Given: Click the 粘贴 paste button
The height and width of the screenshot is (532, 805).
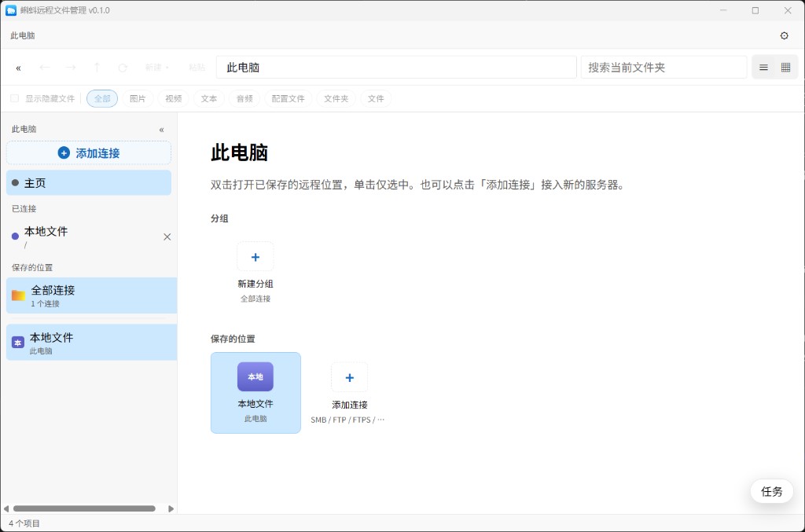Looking at the screenshot, I should pos(197,68).
